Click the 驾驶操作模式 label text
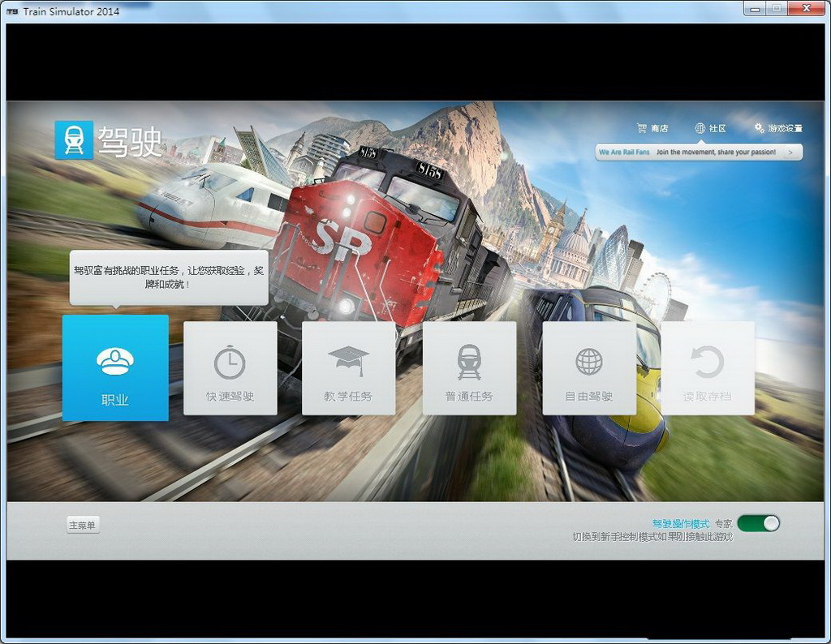The image size is (831, 644). (680, 524)
